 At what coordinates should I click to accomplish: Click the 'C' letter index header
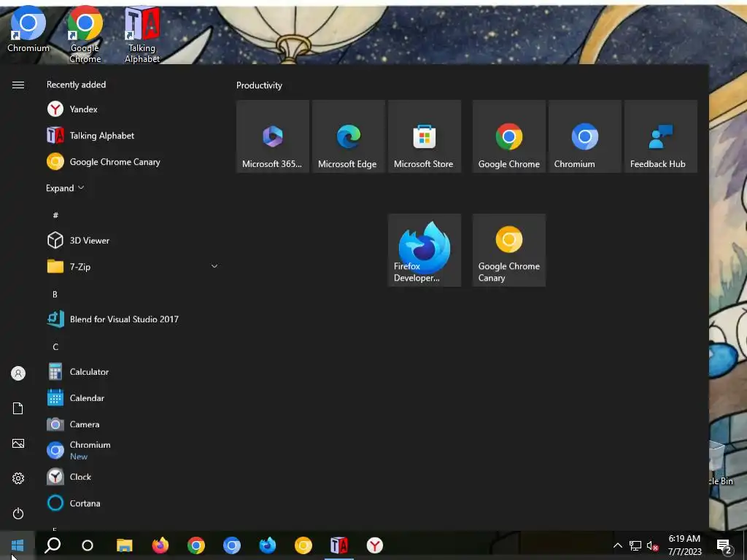(x=55, y=346)
